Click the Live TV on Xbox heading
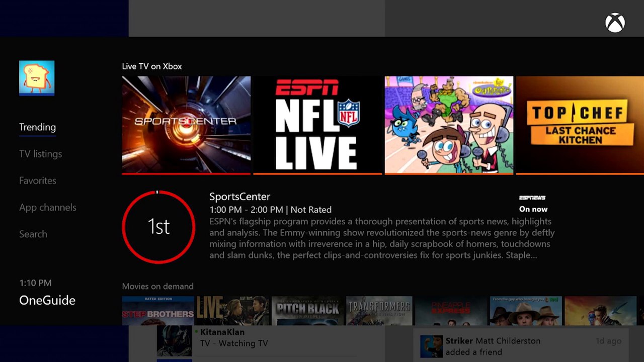The height and width of the screenshot is (362, 644). (x=152, y=66)
